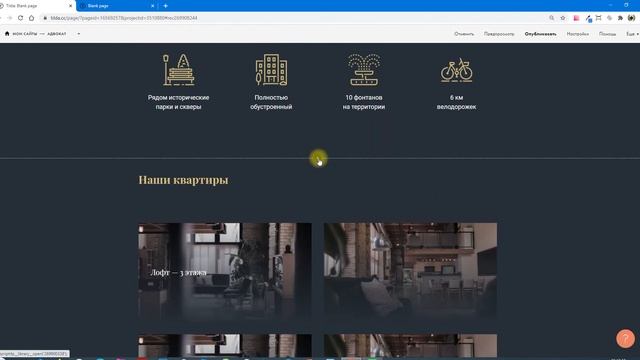
Task: Close the first Tilda Blank page tab
Action: (x=70, y=6)
